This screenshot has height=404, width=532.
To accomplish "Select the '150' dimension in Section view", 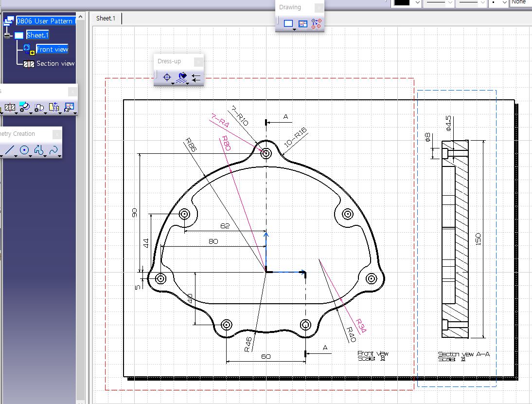I will 478,239.
